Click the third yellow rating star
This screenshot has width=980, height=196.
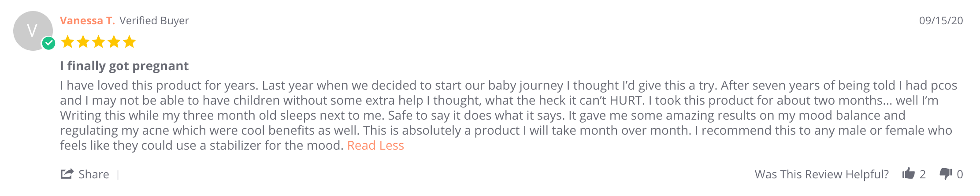(x=99, y=42)
